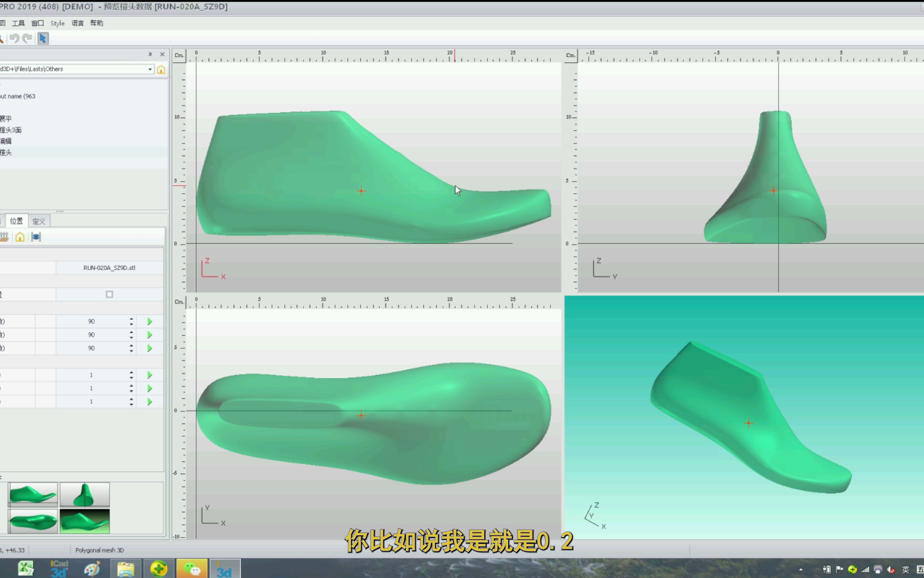Click the action center flag tray icon
Image resolution: width=924 pixels, height=578 pixels.
pyautogui.click(x=839, y=570)
